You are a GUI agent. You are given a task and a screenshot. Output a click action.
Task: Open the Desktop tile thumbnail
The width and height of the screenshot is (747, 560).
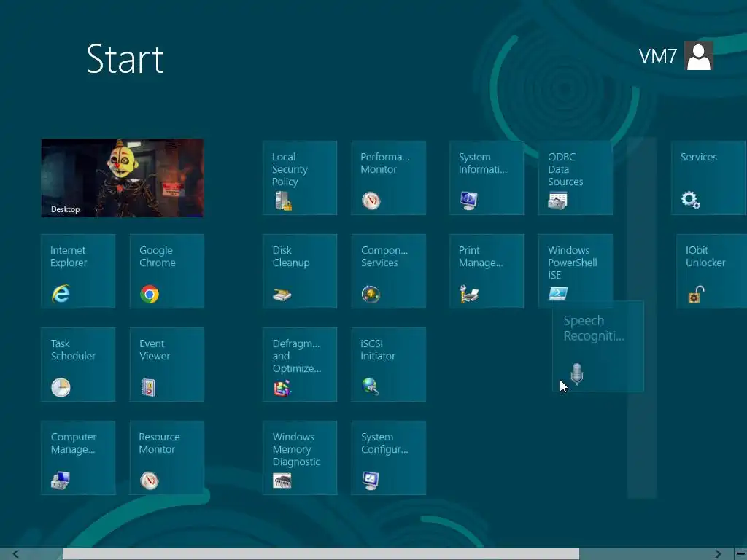tap(123, 178)
